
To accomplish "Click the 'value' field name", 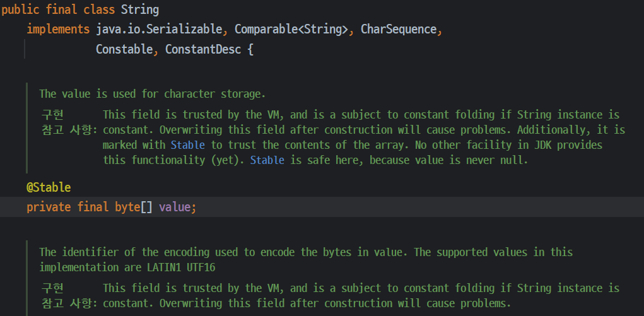I will (175, 207).
